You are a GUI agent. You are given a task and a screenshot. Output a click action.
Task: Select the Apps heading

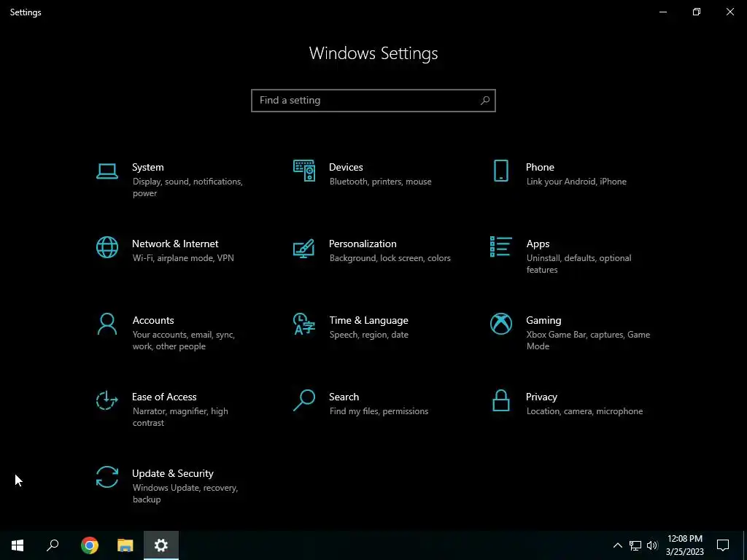click(538, 244)
